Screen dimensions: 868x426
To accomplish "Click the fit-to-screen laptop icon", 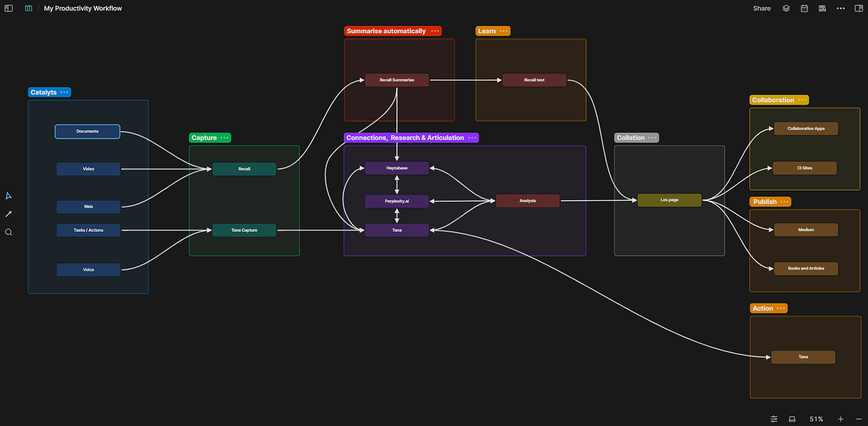I will (792, 419).
